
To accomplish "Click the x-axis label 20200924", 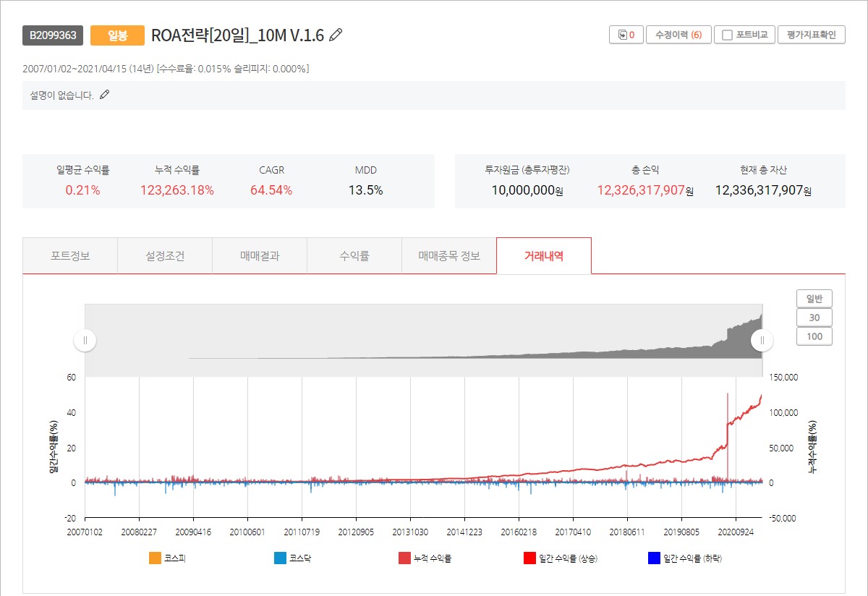I will [736, 532].
